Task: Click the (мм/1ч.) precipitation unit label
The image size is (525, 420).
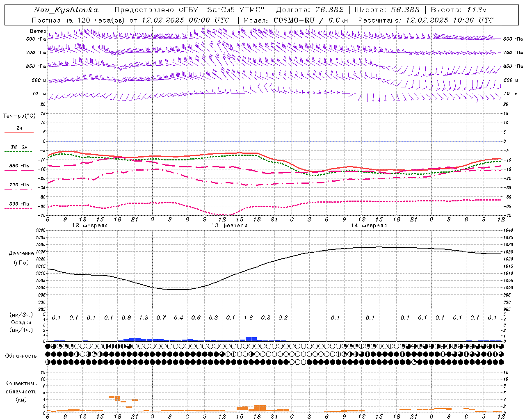Action: click(x=22, y=330)
